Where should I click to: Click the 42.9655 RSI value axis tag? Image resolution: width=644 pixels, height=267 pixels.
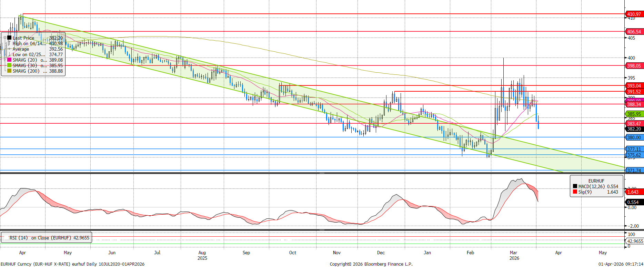click(x=635, y=241)
